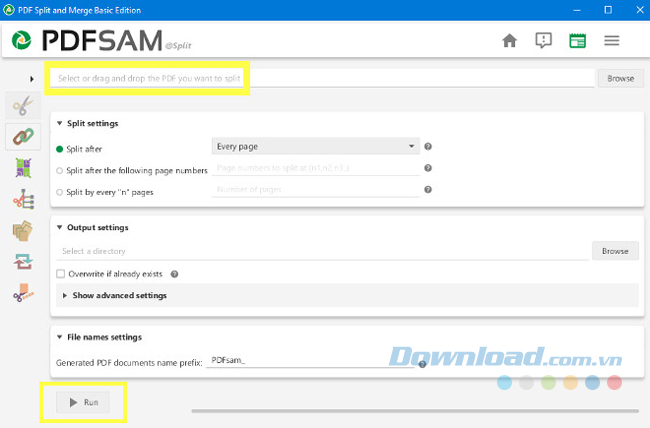Select the Extract pages tool in sidebar
650x428 pixels.
click(x=23, y=231)
